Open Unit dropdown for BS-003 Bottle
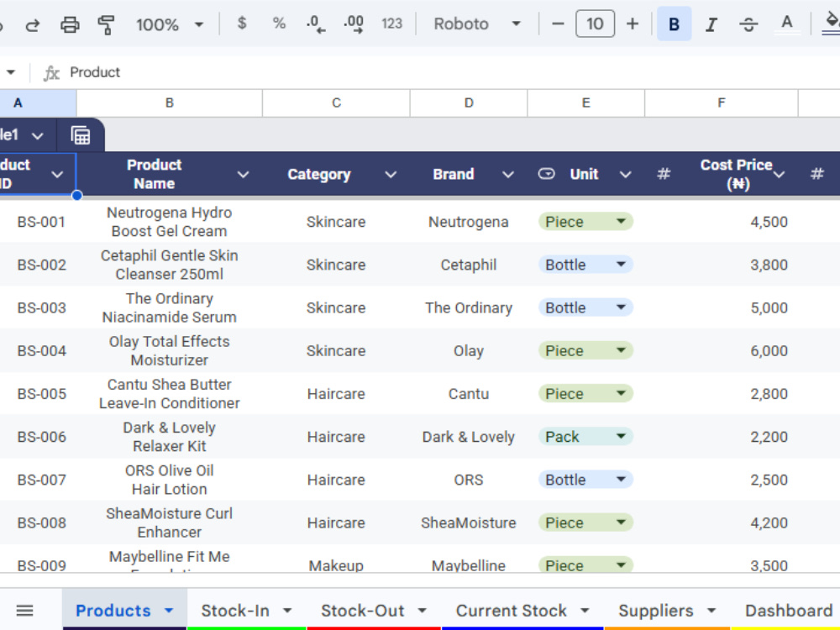840x630 pixels. pyautogui.click(x=621, y=307)
